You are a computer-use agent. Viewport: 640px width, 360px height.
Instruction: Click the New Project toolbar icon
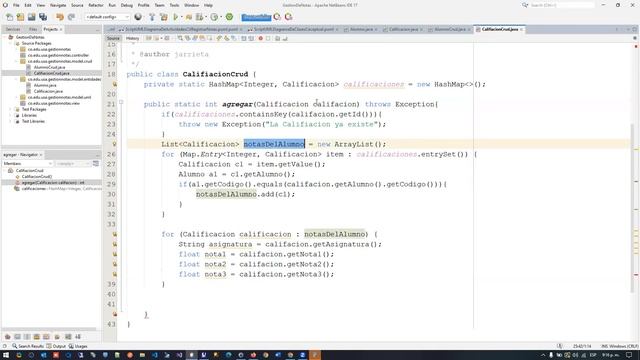20,17
